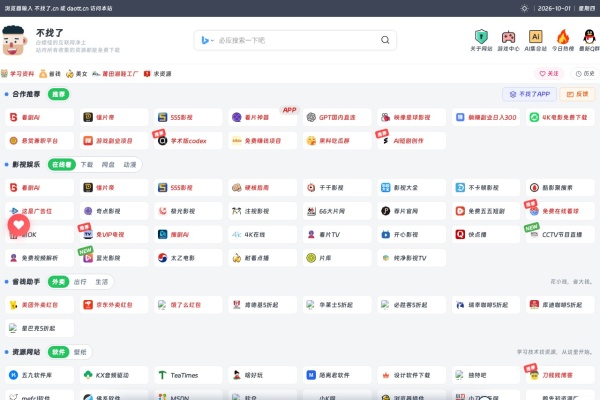Image resolution: width=600 pixels, height=400 pixels.
Task: Open the 京东外卖红包 card
Action: [114, 305]
